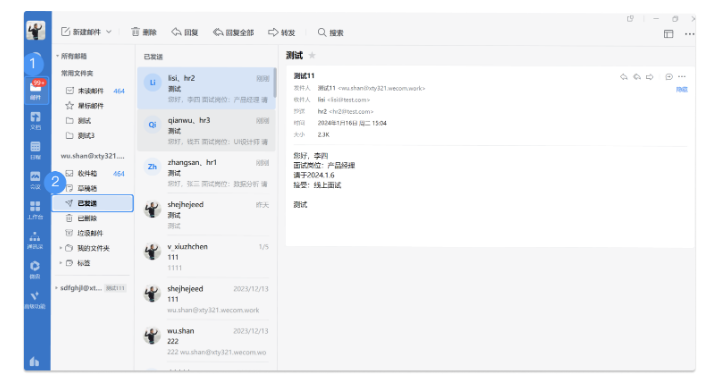Image resolution: width=713 pixels, height=386 pixels.
Task: Open the email from zhangsan, hr1
Action: point(206,173)
